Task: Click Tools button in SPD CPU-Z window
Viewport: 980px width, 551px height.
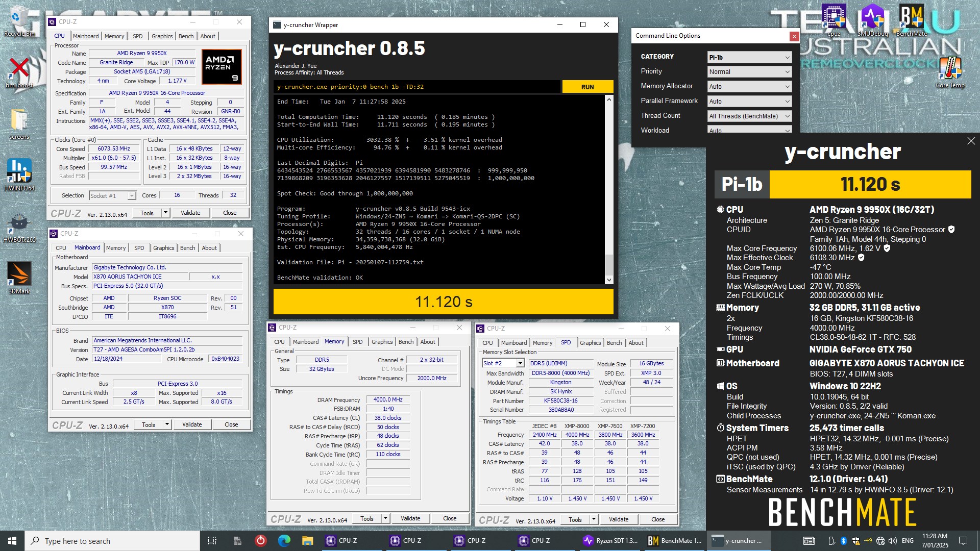Action: tap(575, 519)
